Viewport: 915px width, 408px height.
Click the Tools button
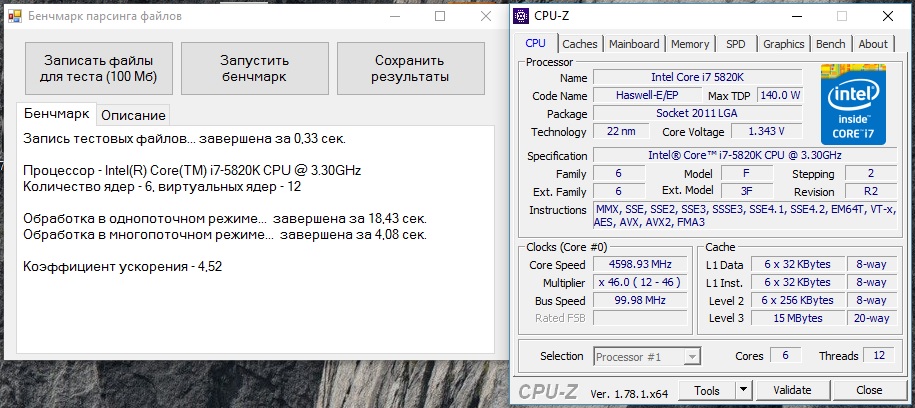coord(706,390)
